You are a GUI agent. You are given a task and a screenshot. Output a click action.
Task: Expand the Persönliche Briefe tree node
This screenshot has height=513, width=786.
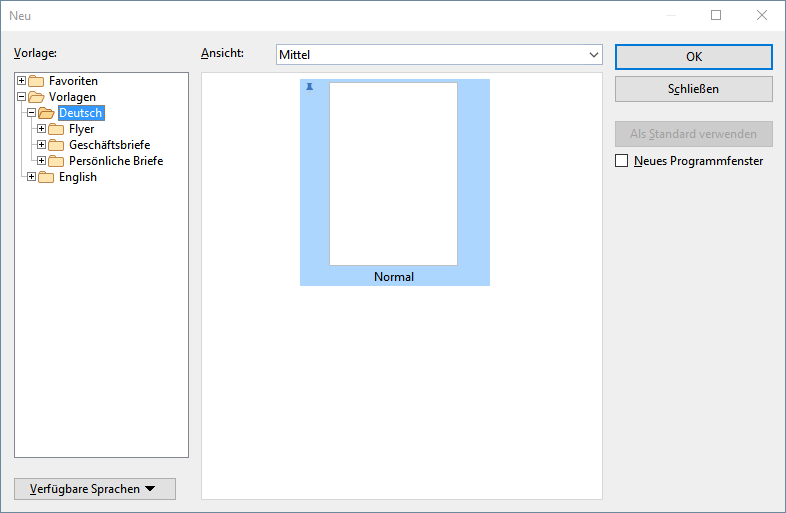tap(42, 160)
